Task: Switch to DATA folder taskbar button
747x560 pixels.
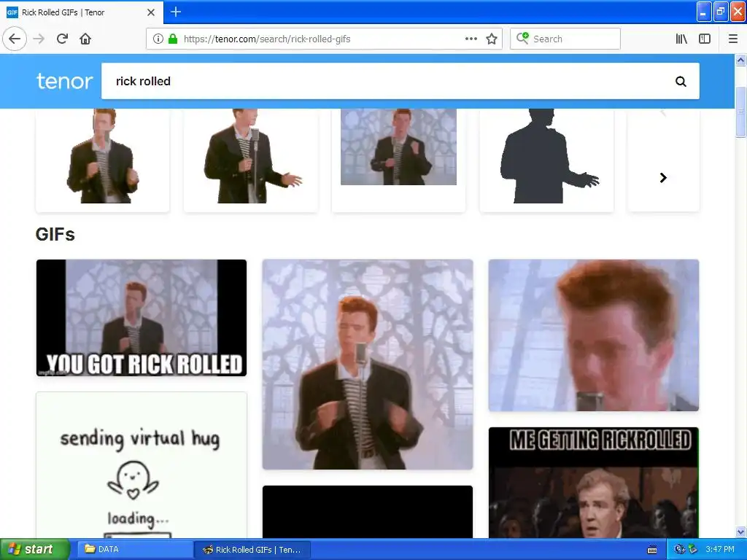Action: click(x=135, y=549)
